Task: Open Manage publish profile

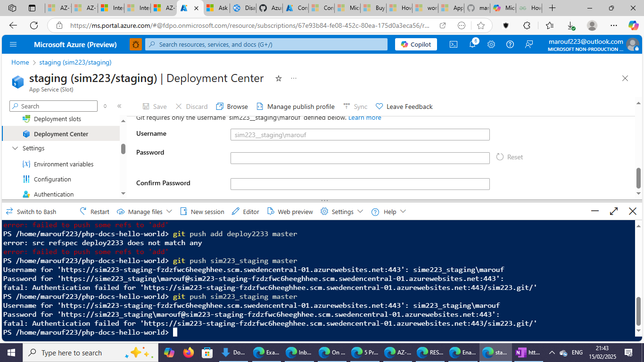Action: click(296, 107)
